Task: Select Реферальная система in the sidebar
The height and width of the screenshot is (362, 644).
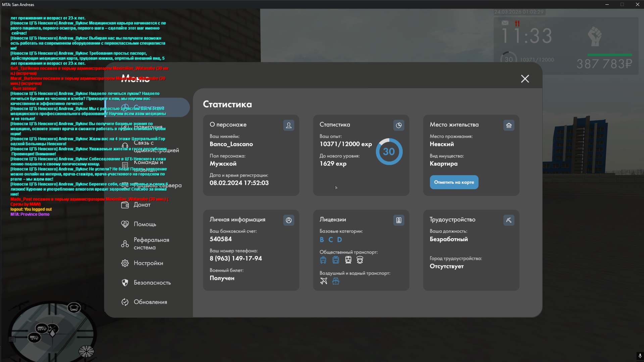Action: (151, 244)
